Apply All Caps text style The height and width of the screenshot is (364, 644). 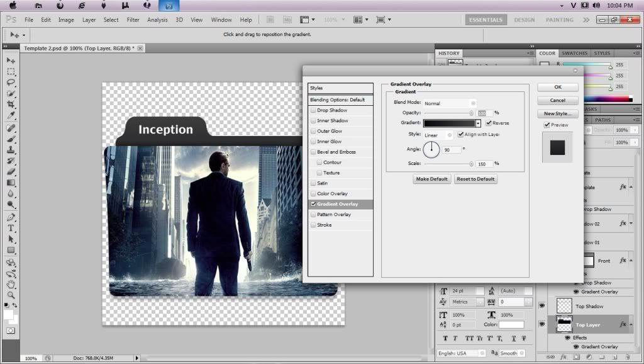(x=469, y=339)
